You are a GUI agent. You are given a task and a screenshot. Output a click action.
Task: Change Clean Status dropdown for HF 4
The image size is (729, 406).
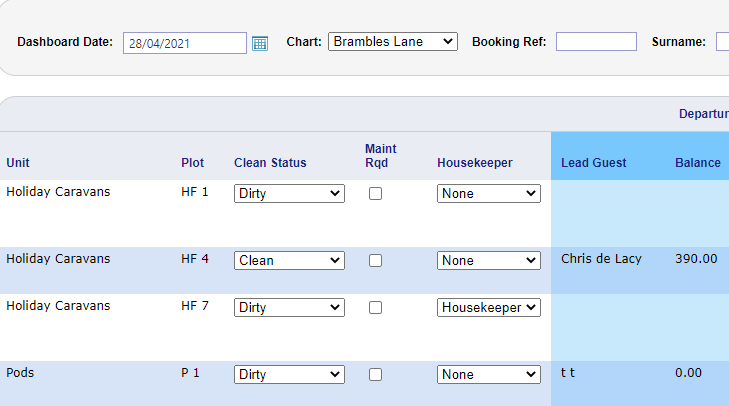(x=289, y=260)
